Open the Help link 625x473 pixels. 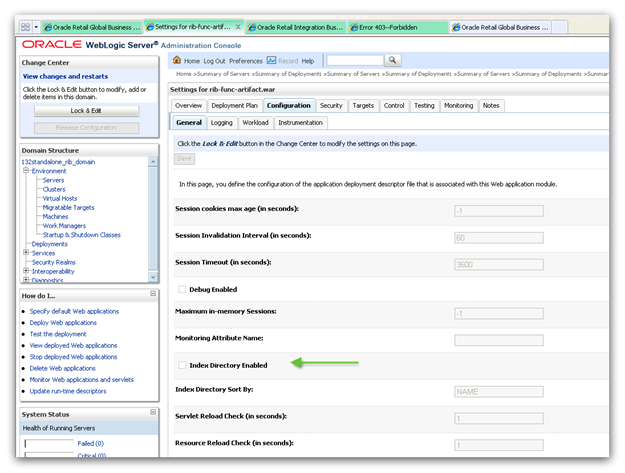(x=308, y=61)
